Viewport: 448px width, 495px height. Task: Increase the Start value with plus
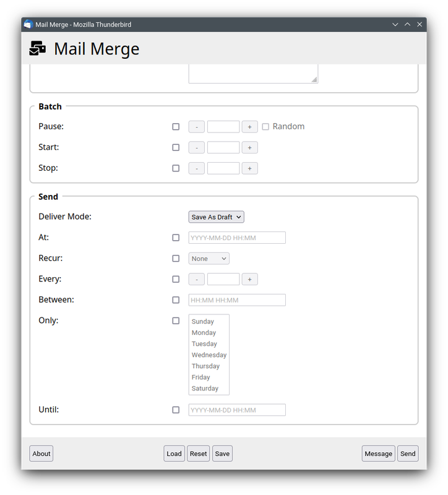pyautogui.click(x=250, y=148)
